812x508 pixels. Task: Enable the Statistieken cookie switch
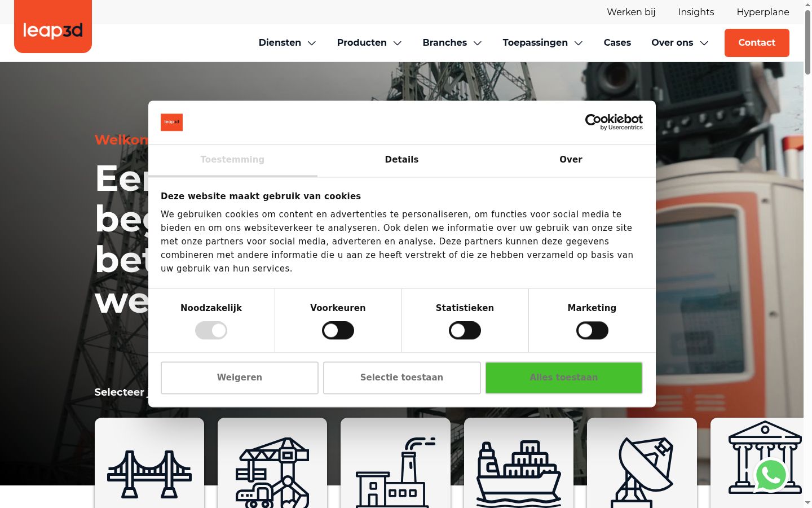[x=465, y=330]
